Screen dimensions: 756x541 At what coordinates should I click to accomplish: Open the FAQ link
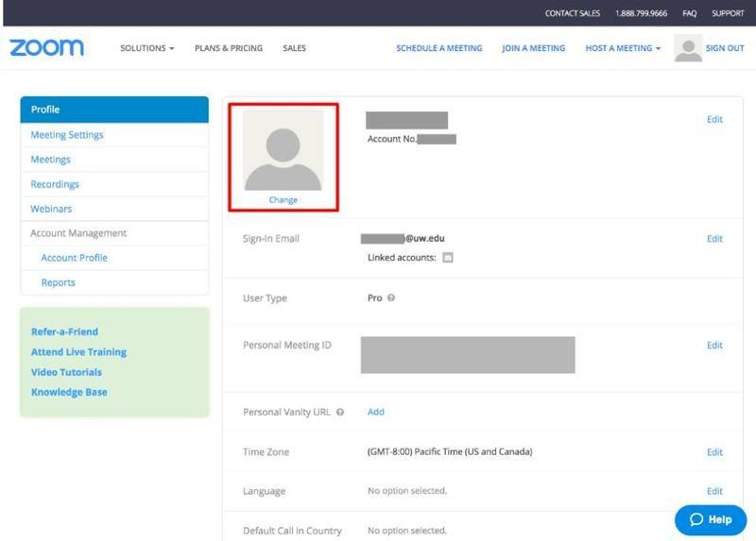tap(689, 13)
